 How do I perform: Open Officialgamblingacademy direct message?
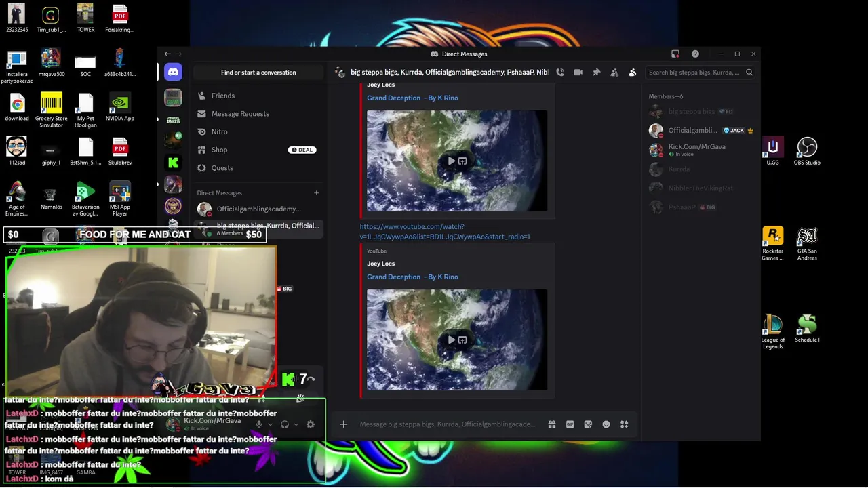tap(258, 209)
